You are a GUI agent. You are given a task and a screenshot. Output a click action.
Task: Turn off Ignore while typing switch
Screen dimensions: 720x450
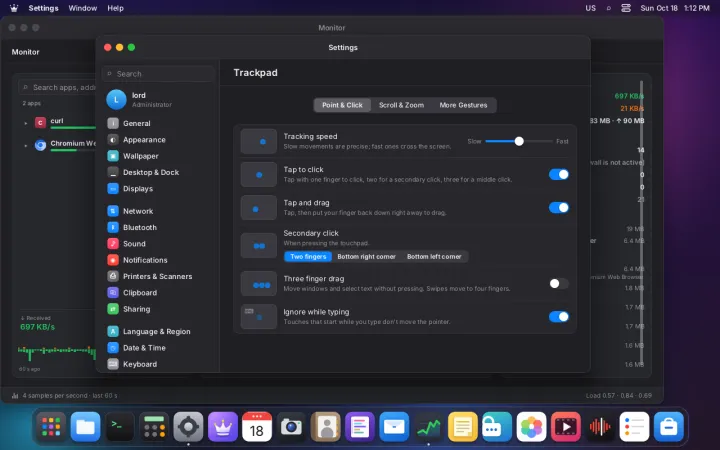559,317
